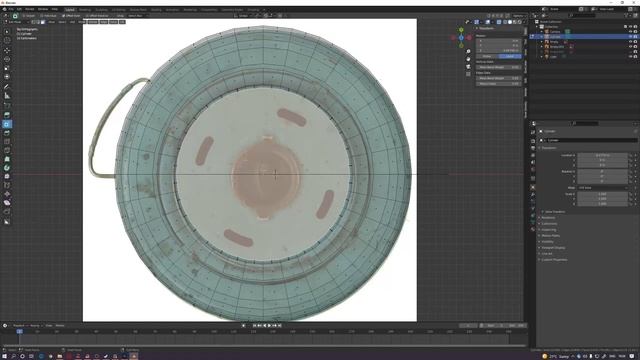Image resolution: width=640 pixels, height=360 pixels.
Task: Toggle the Offset Even checkbox
Action: tap(64, 16)
